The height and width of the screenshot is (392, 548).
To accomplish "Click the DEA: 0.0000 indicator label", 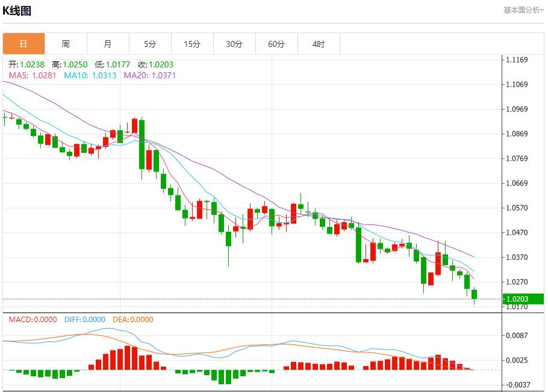I will [132, 320].
